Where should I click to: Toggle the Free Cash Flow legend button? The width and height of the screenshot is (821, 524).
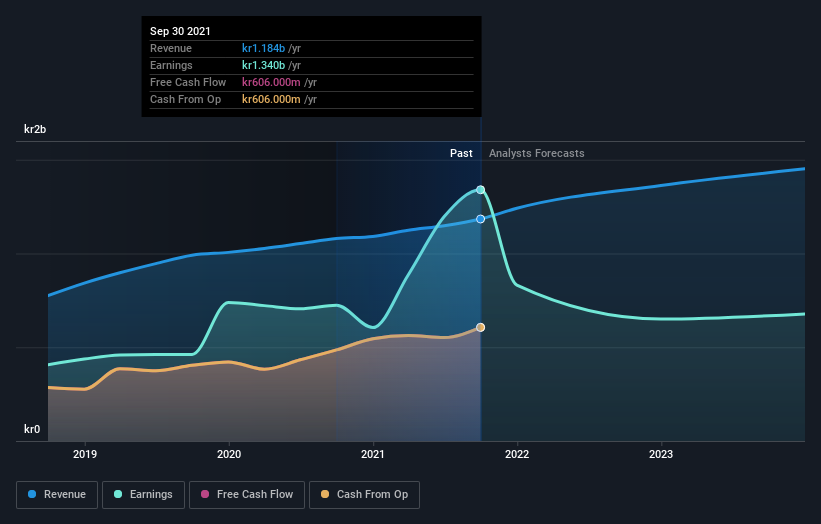pos(247,495)
